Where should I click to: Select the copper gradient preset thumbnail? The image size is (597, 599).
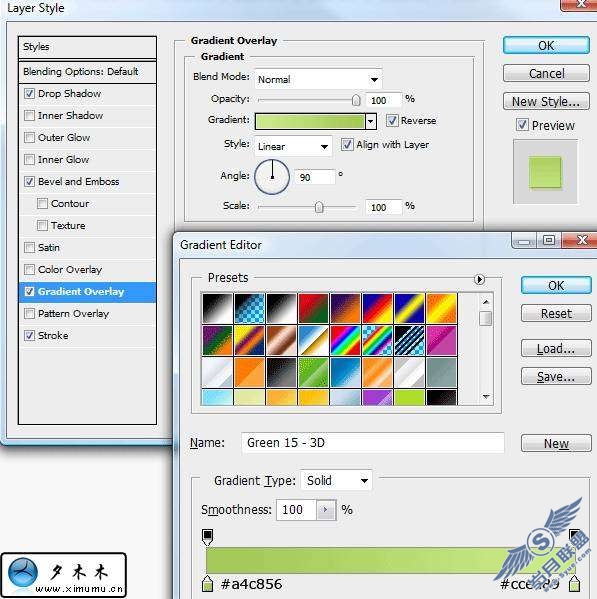282,340
